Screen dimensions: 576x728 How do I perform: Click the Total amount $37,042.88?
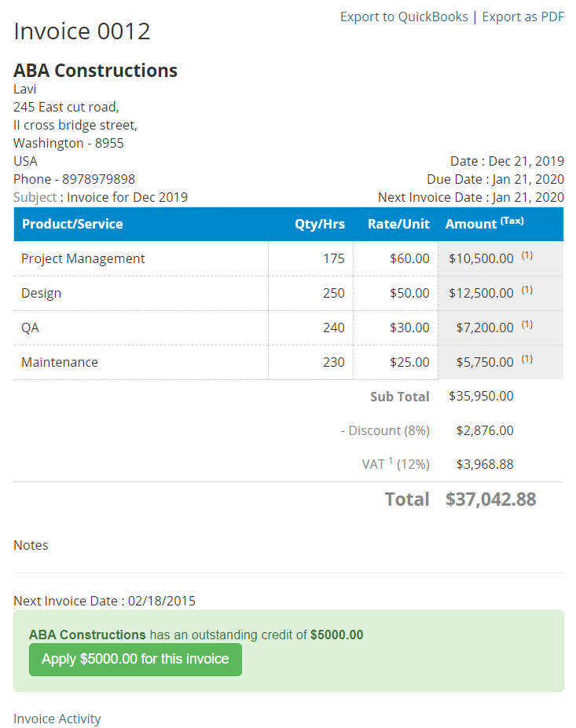(x=490, y=499)
